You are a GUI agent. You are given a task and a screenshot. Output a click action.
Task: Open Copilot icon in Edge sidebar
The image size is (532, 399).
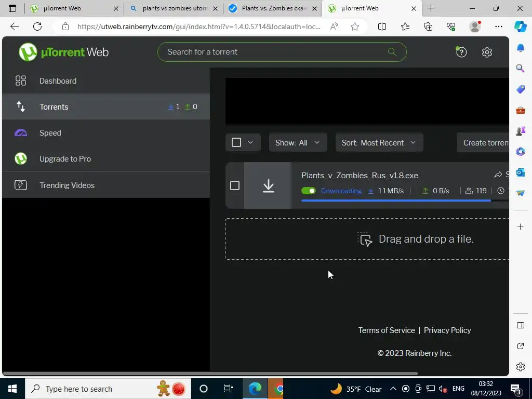(521, 26)
